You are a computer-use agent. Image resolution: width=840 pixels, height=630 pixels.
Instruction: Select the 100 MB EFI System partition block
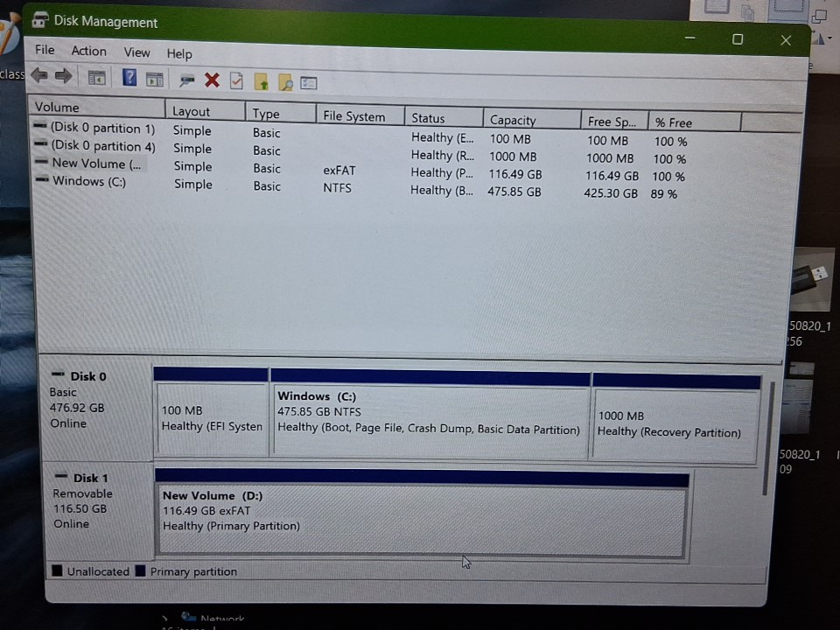click(x=211, y=411)
